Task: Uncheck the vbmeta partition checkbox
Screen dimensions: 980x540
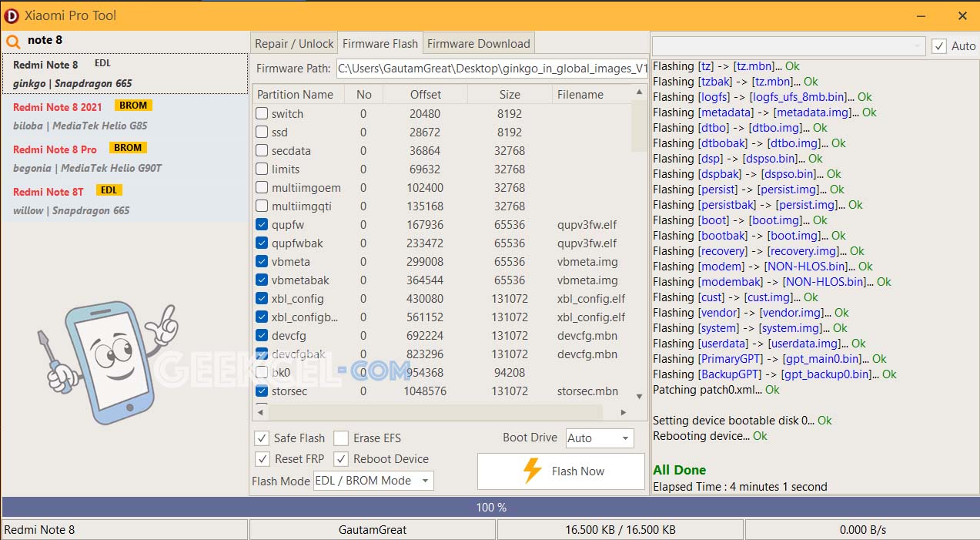Action: coord(262,261)
